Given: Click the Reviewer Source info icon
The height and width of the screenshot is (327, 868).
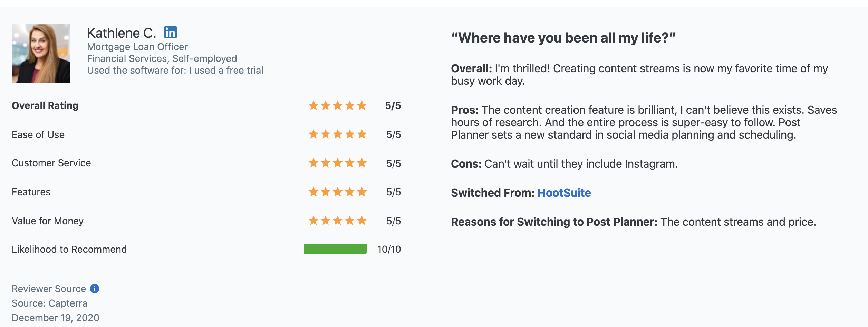Looking at the screenshot, I should pyautogui.click(x=95, y=289).
